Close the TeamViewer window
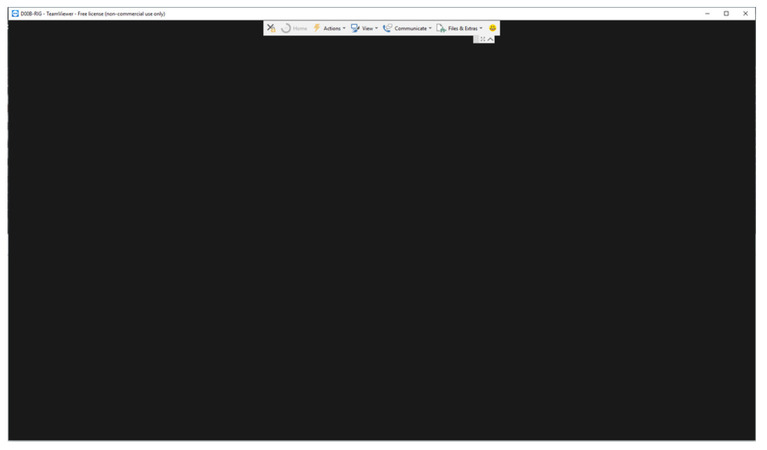 click(745, 14)
